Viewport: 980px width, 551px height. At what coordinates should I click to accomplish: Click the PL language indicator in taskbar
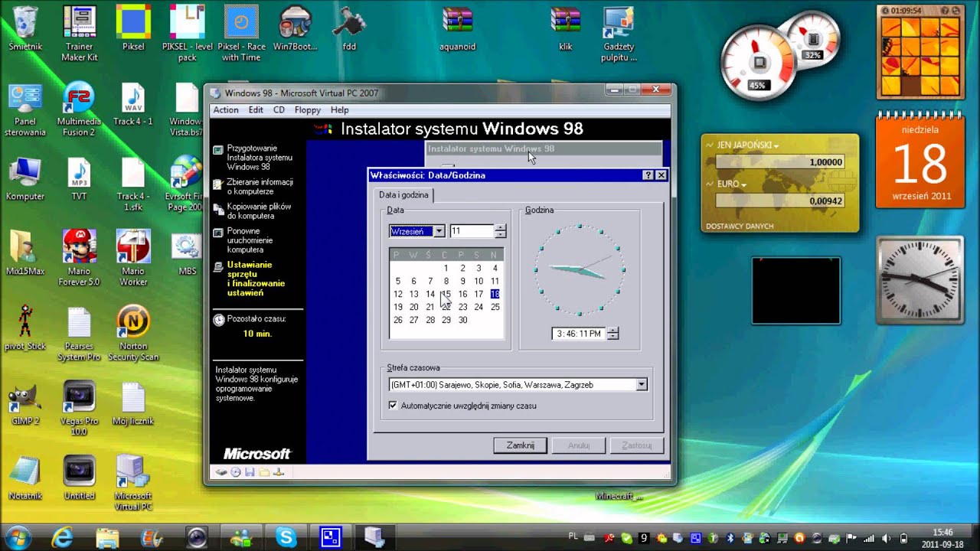click(x=573, y=536)
